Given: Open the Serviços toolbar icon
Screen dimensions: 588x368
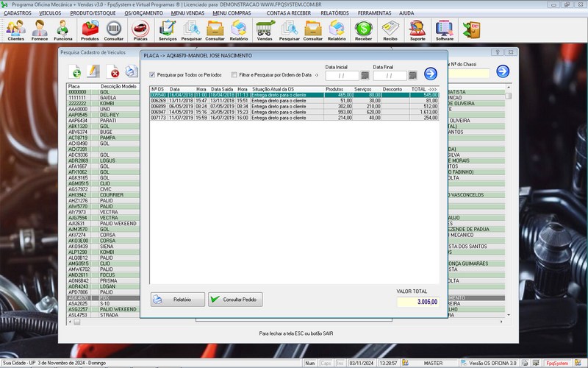Looking at the screenshot, I should pos(168,29).
